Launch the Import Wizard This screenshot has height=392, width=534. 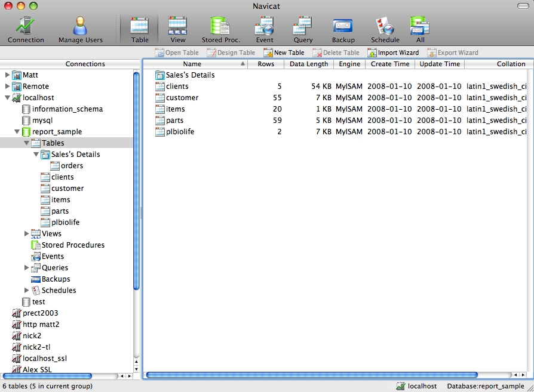point(393,53)
